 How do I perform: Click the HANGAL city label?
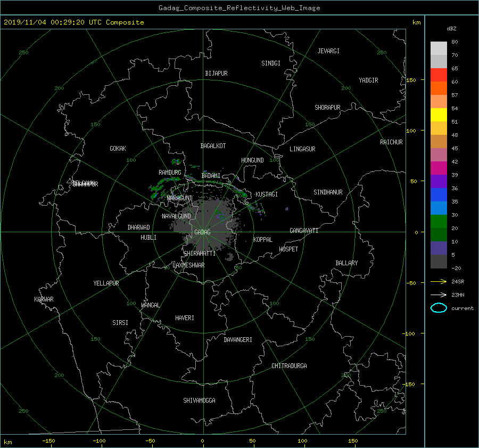click(151, 305)
